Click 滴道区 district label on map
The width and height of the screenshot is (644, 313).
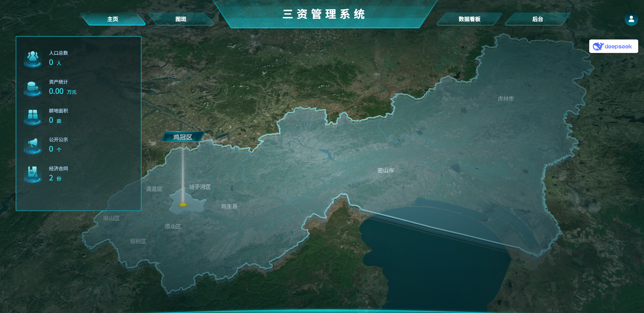[x=154, y=189]
